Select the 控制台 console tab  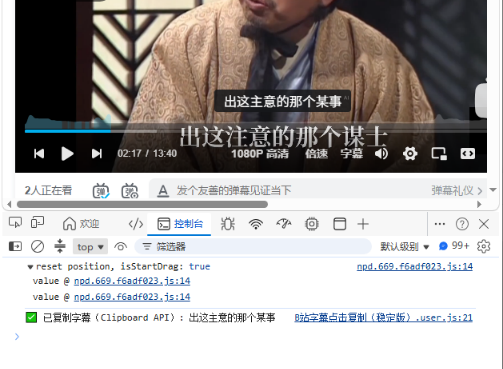click(180, 224)
